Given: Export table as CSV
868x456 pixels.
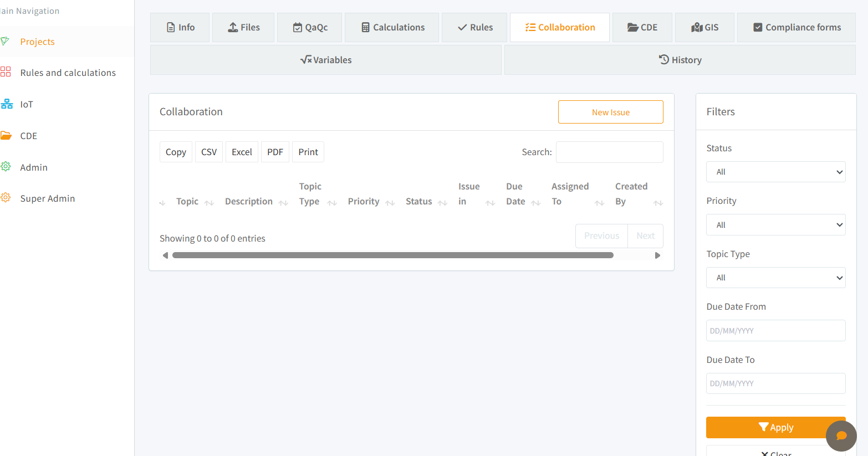Looking at the screenshot, I should coord(209,152).
